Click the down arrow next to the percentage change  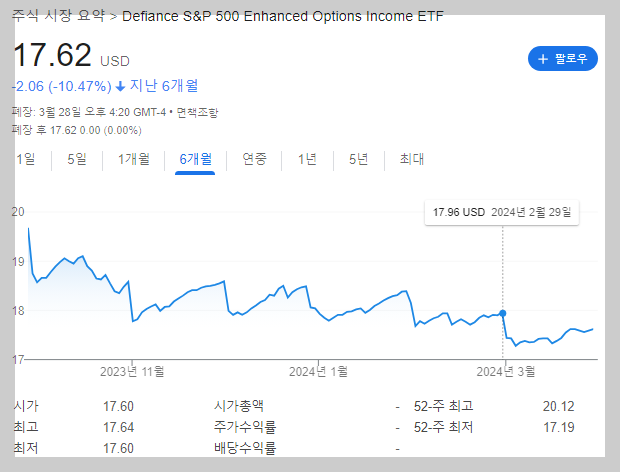pos(120,86)
